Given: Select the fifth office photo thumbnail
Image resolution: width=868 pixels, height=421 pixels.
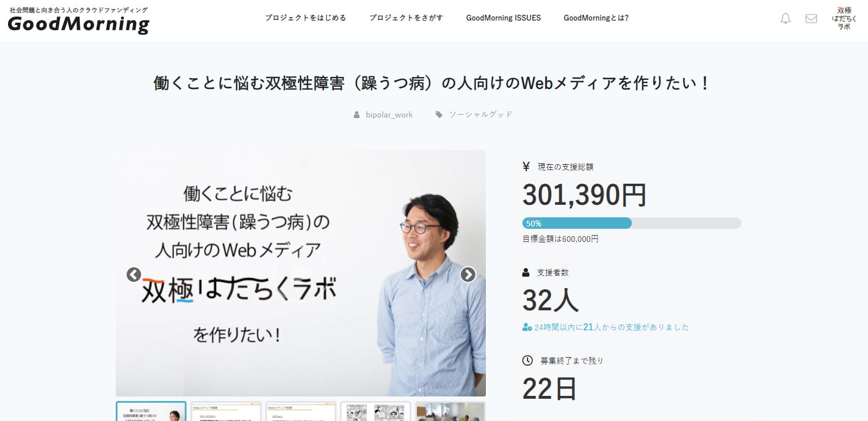Looking at the screenshot, I should point(450,411).
